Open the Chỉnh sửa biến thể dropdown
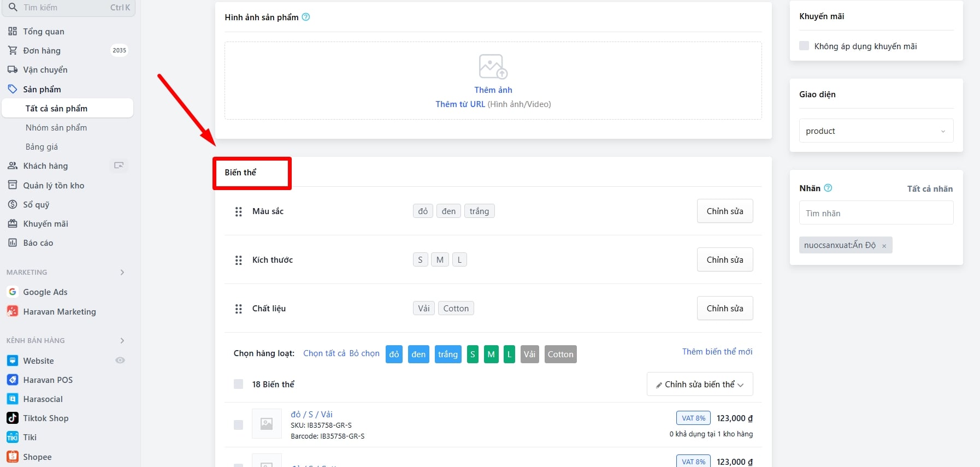 pyautogui.click(x=699, y=384)
